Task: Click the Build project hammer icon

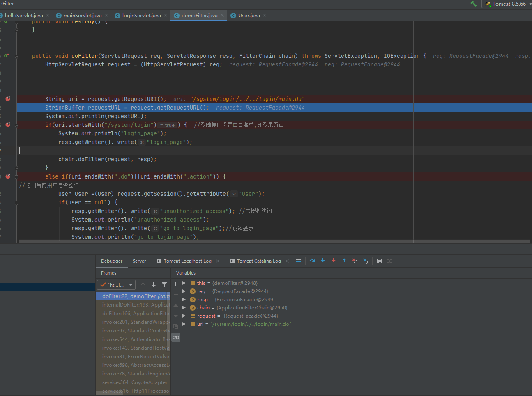Action: [474, 4]
